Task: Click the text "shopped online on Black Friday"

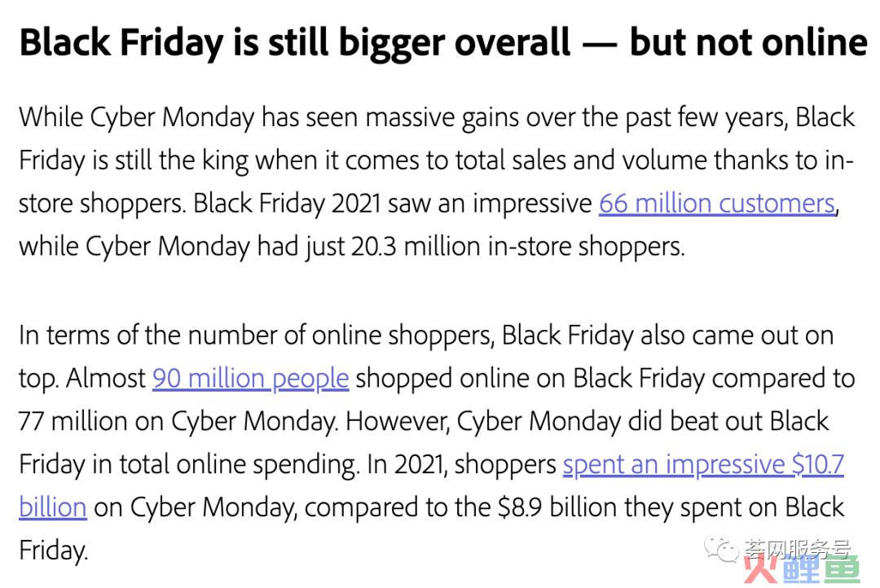Action: pos(530,378)
